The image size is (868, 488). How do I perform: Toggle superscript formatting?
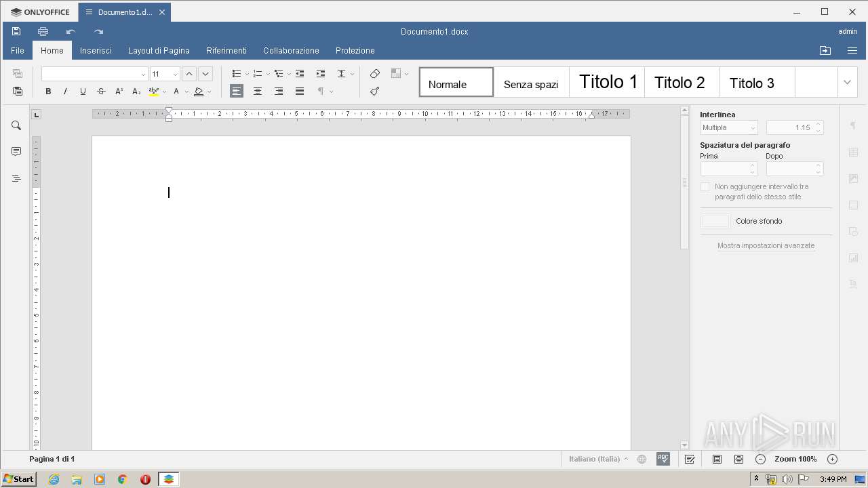(x=119, y=91)
